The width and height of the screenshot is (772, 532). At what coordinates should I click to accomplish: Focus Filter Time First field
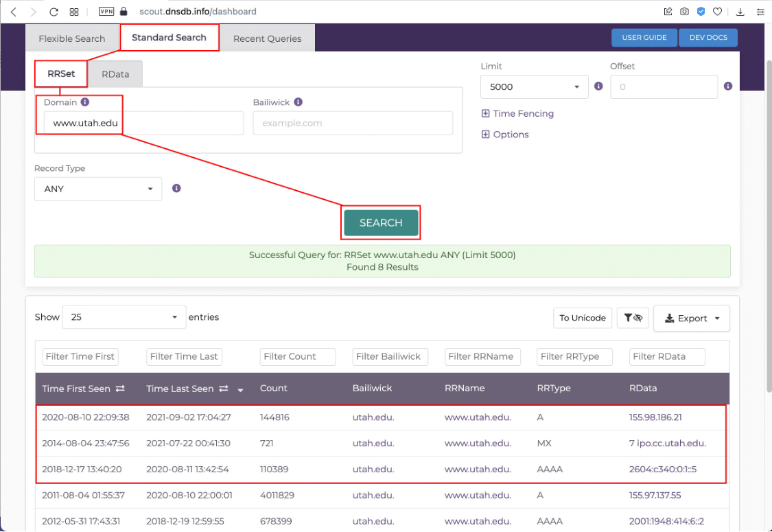pyautogui.click(x=80, y=356)
